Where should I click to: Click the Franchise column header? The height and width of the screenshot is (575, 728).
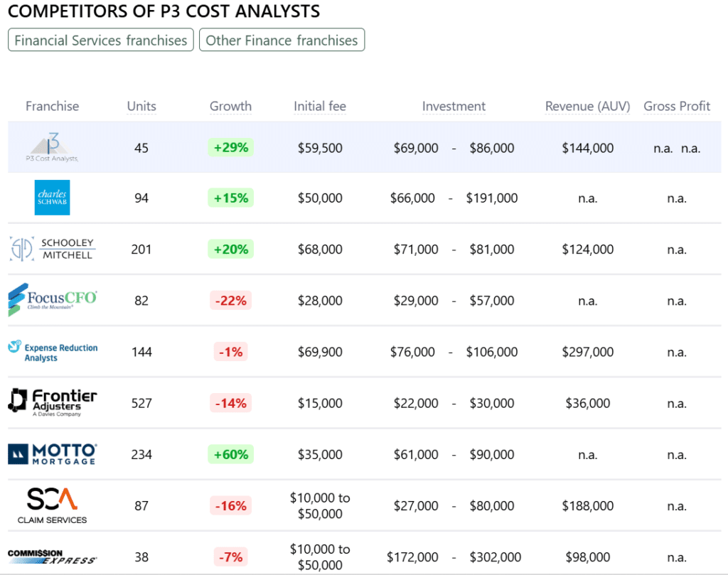click(x=52, y=107)
